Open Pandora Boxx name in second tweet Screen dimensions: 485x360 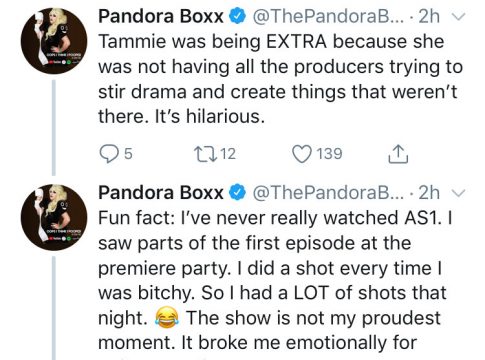(161, 193)
